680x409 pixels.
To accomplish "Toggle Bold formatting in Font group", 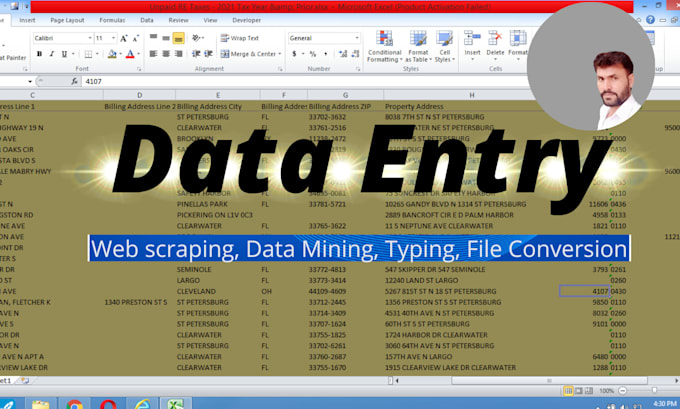I will pos(39,54).
